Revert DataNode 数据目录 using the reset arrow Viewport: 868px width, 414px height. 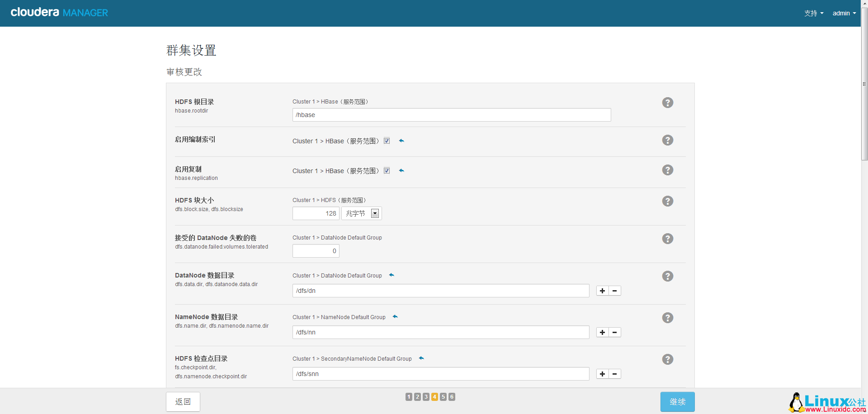tap(392, 275)
